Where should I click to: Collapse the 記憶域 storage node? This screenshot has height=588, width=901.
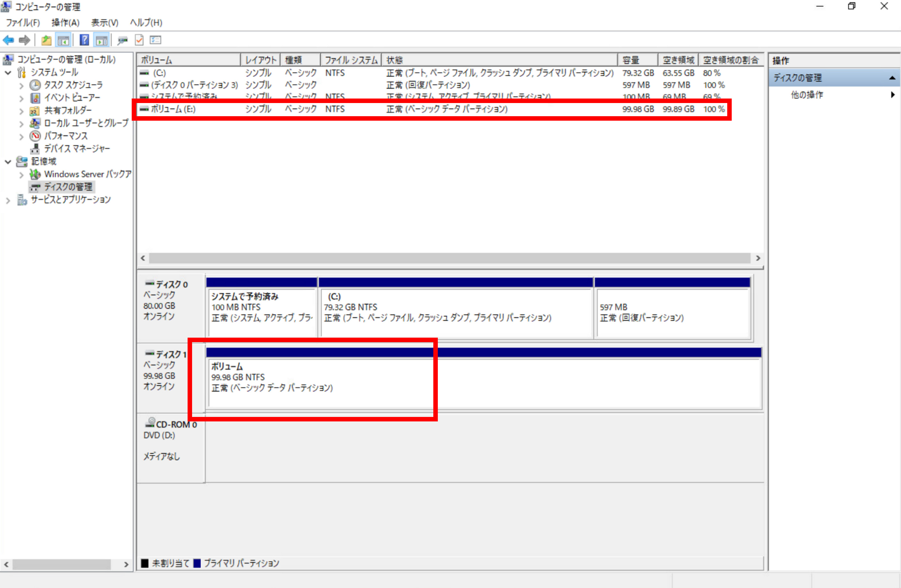coord(8,162)
